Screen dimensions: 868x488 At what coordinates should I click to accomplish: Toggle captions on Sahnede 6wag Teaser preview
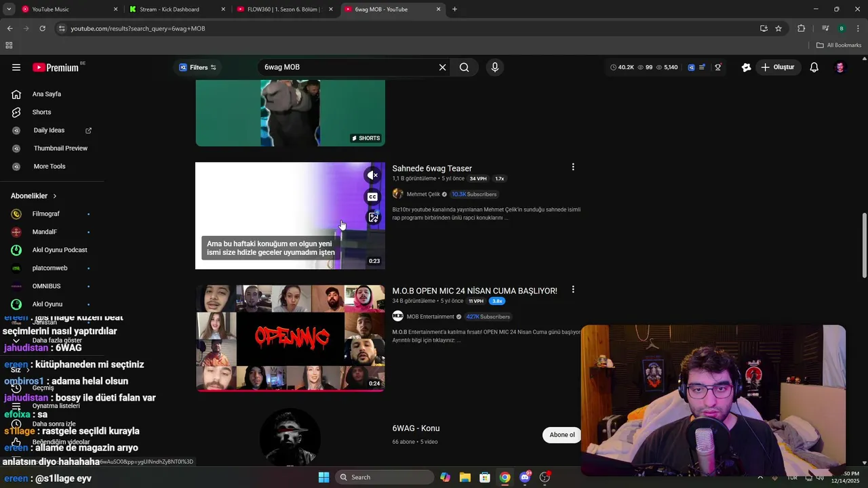pos(373,197)
